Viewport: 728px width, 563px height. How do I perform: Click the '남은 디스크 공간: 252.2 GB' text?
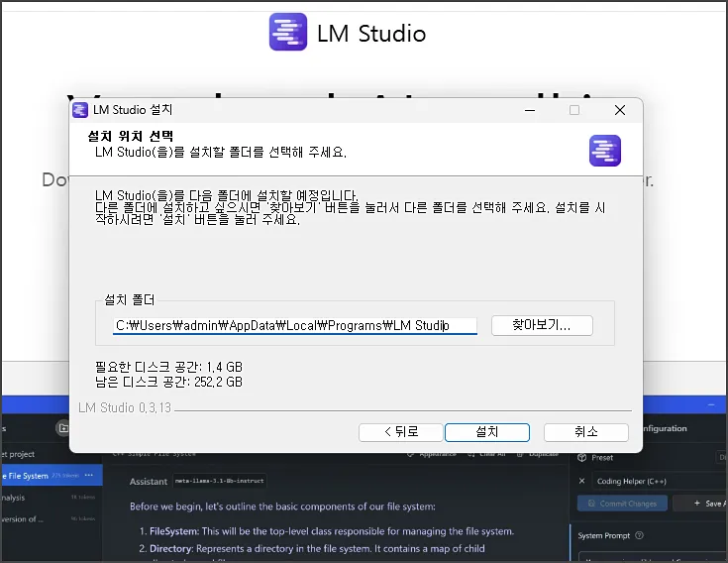[168, 382]
